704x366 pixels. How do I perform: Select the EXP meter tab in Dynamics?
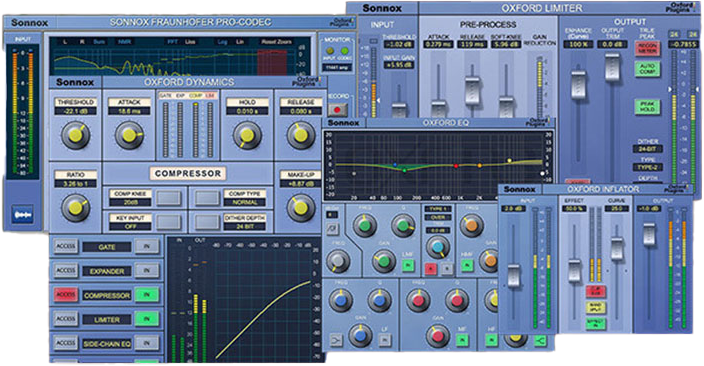click(x=180, y=96)
